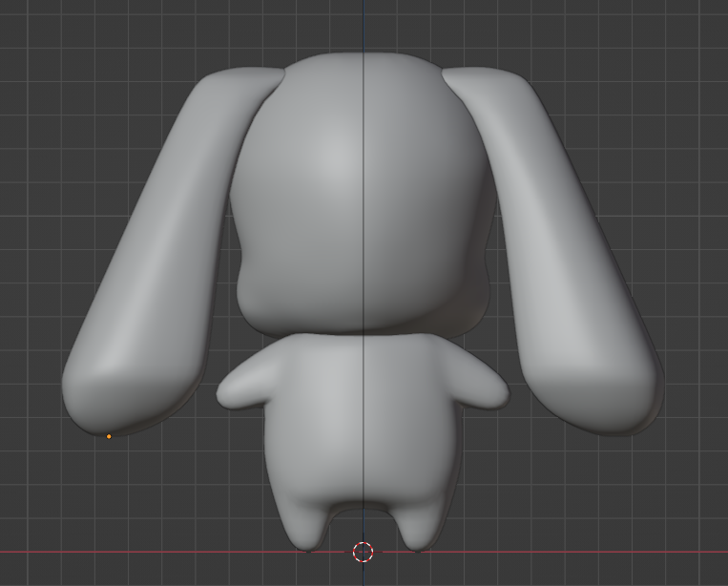Click the character's torso
728x586 pixels.
tap(363, 420)
